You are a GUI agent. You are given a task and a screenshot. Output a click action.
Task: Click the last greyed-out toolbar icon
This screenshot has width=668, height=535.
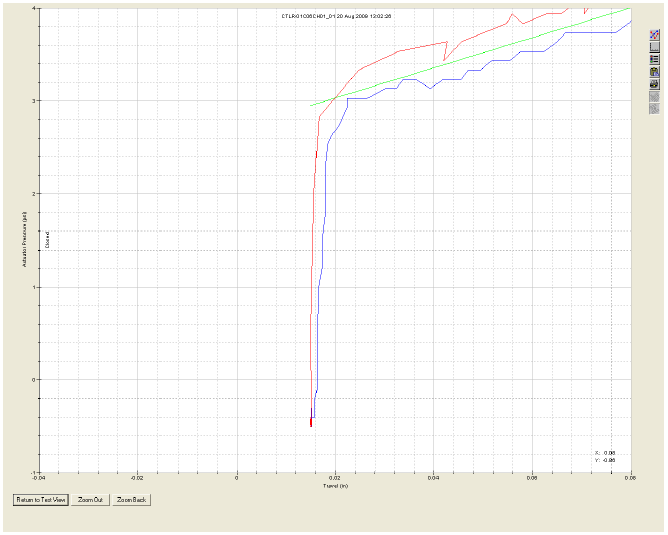(654, 109)
